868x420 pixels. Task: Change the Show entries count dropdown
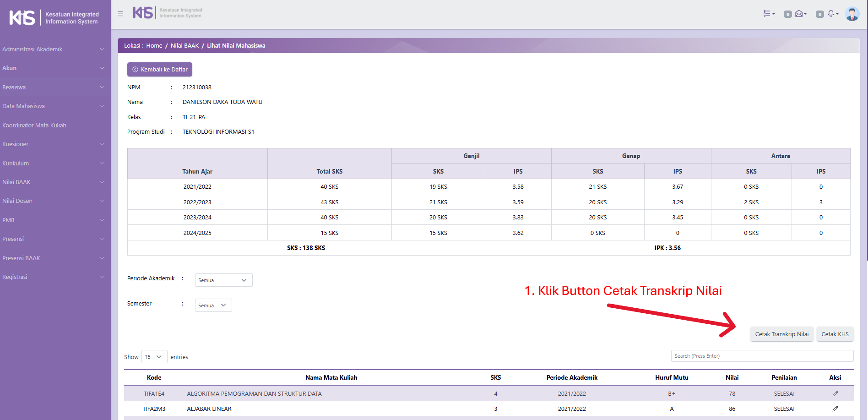point(154,357)
